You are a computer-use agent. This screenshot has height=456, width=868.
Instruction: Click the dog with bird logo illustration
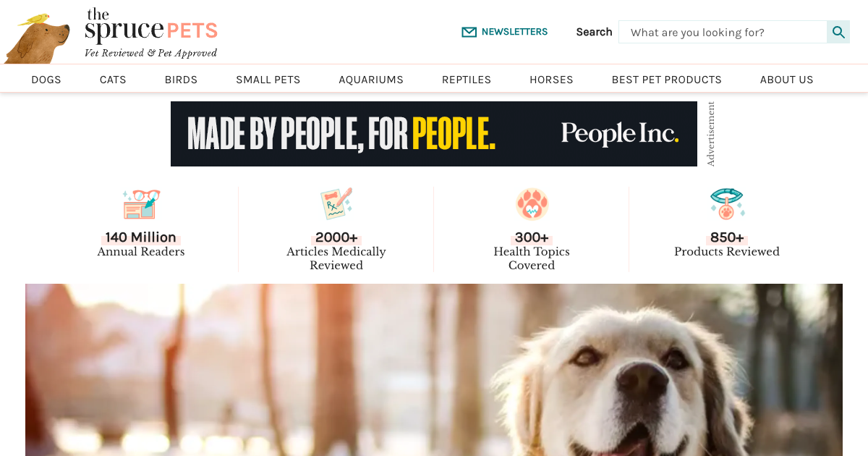tap(36, 38)
